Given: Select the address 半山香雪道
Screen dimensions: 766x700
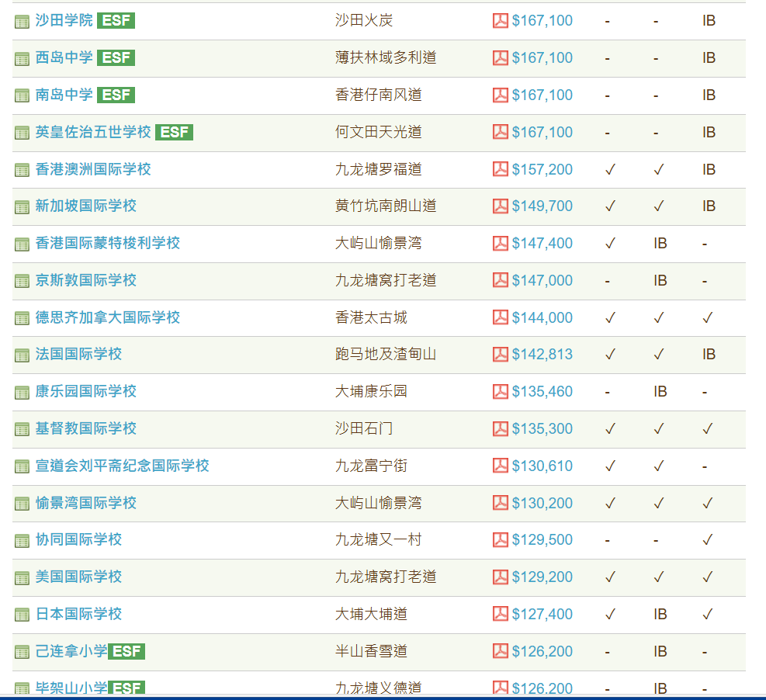Looking at the screenshot, I should tap(371, 651).
